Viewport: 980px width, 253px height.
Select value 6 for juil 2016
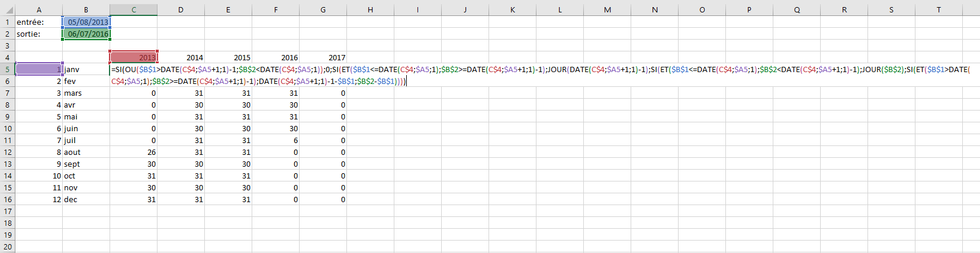275,140
